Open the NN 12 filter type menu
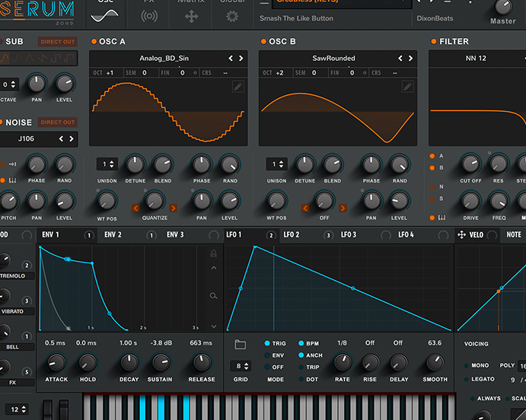526x420 pixels. 477,58
